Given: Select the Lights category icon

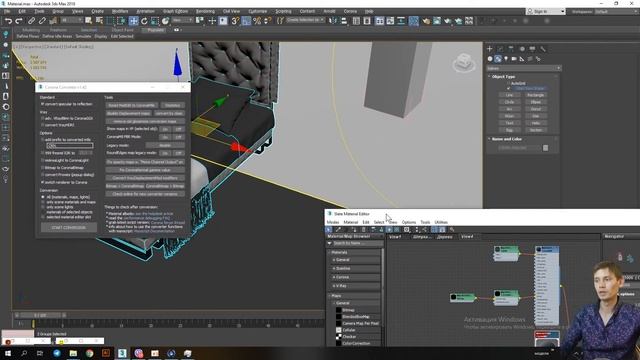Looking at the screenshot, I should click(506, 59).
